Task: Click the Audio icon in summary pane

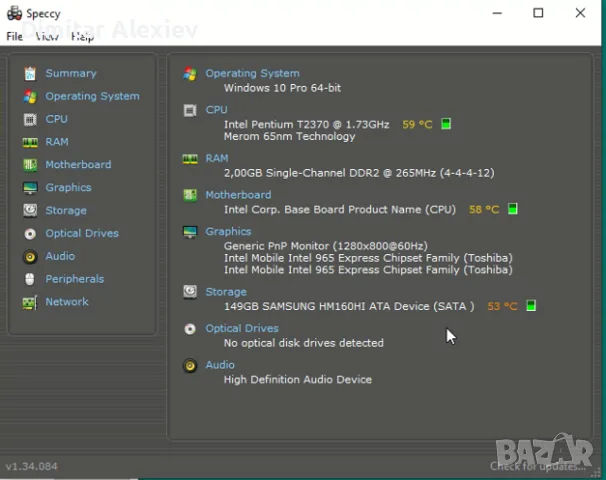Action: [x=190, y=365]
